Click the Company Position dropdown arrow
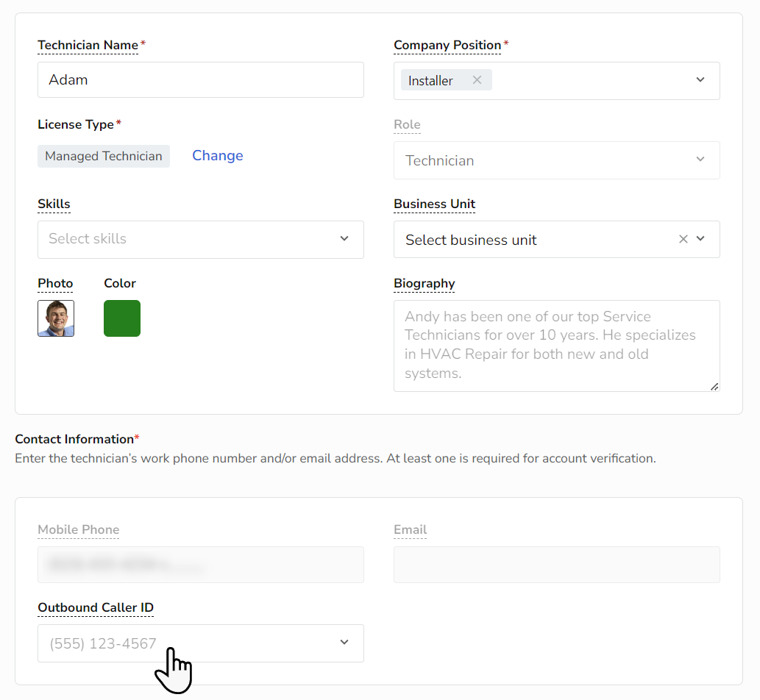The image size is (760, 700). coord(700,80)
